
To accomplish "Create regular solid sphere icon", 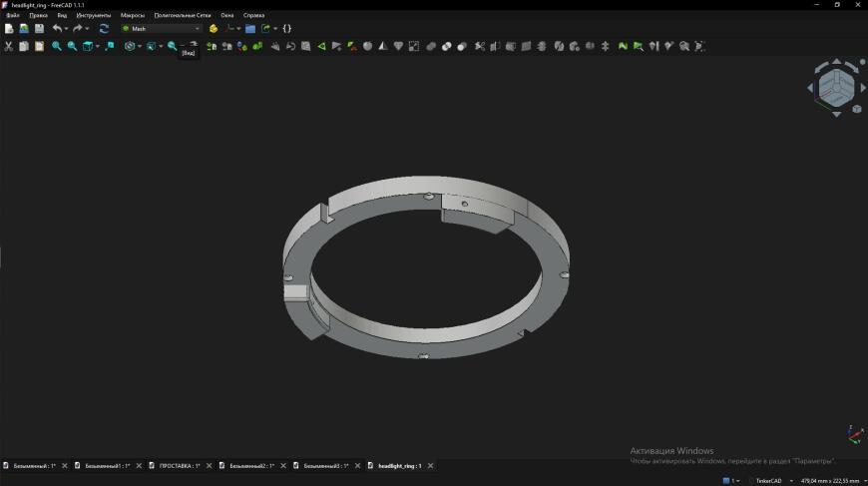I will 367,46.
